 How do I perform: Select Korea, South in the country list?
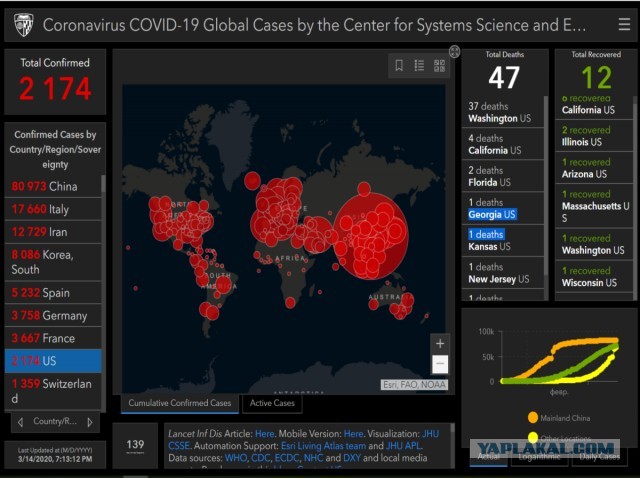point(53,262)
